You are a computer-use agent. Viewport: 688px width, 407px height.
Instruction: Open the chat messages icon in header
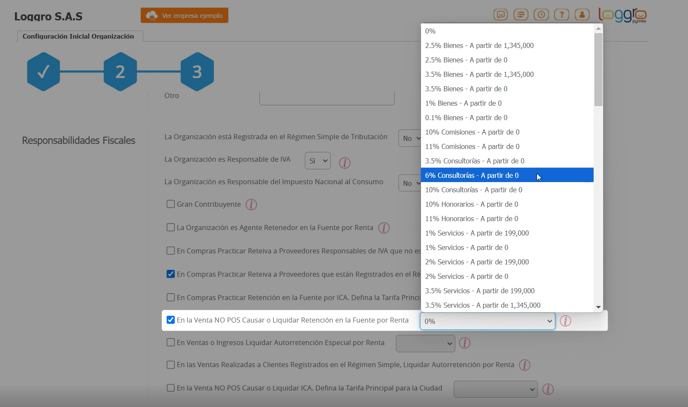pyautogui.click(x=500, y=15)
